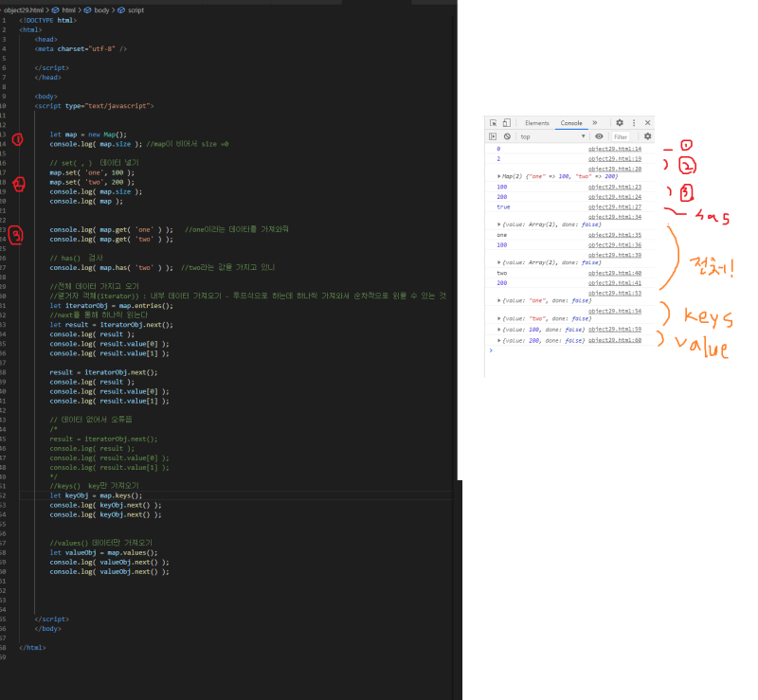
Task: Show more DevTools tabs with double chevron
Action: tap(595, 123)
